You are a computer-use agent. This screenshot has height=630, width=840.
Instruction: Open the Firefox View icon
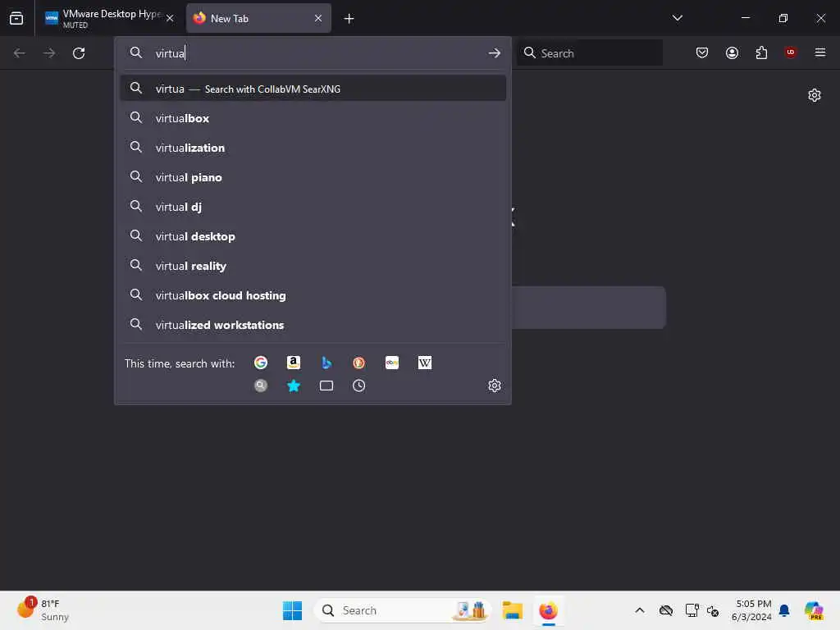(x=16, y=18)
